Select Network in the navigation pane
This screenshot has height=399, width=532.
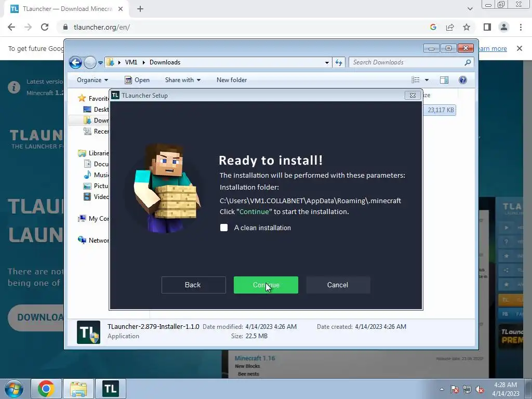pos(94,240)
